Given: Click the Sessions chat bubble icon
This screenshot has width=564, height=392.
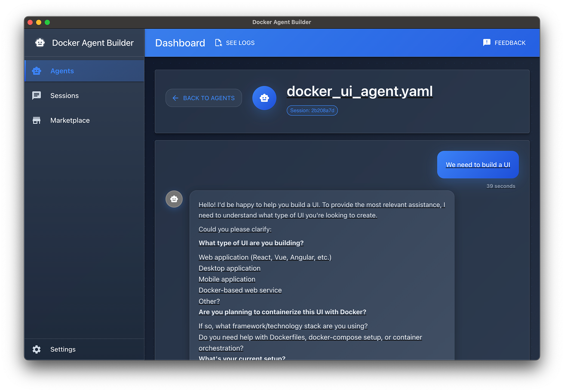Looking at the screenshot, I should tap(37, 95).
